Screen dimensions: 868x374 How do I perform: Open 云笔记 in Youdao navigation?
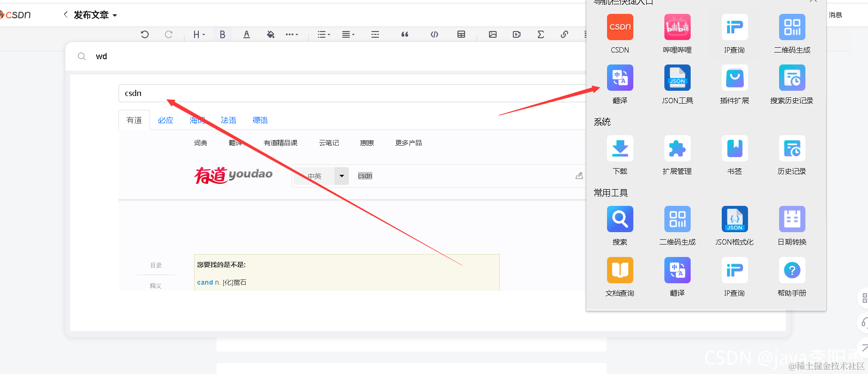[329, 143]
